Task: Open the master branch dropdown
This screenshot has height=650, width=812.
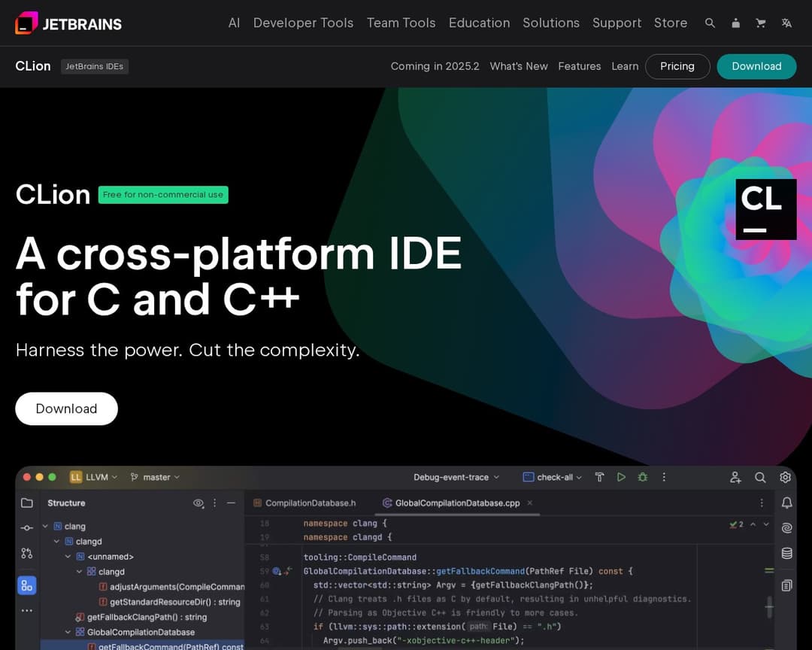Action: [x=155, y=477]
